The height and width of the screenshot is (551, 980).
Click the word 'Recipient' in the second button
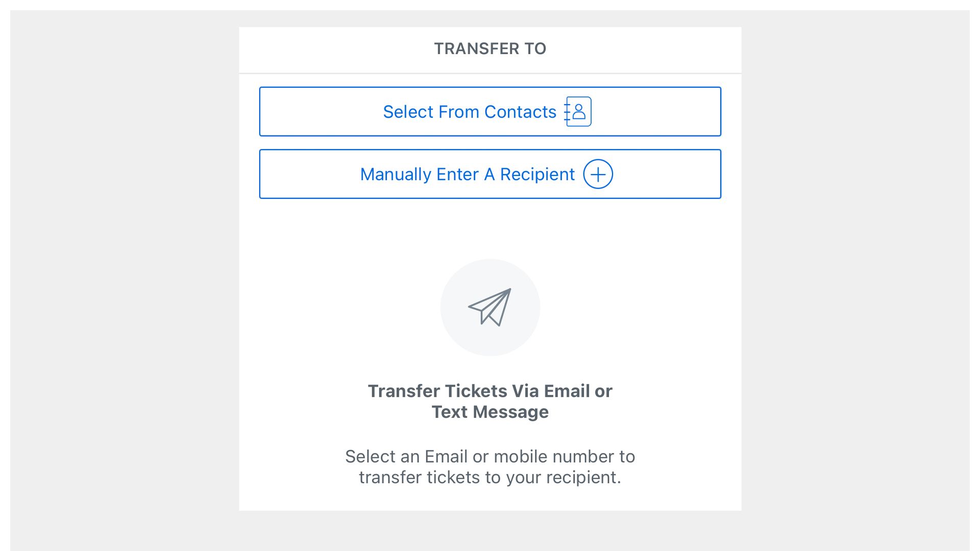coord(537,174)
